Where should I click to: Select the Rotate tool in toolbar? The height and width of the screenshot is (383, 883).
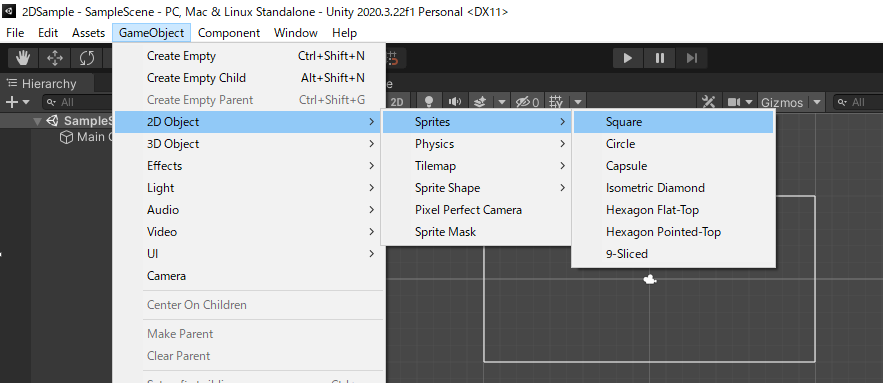coord(87,58)
